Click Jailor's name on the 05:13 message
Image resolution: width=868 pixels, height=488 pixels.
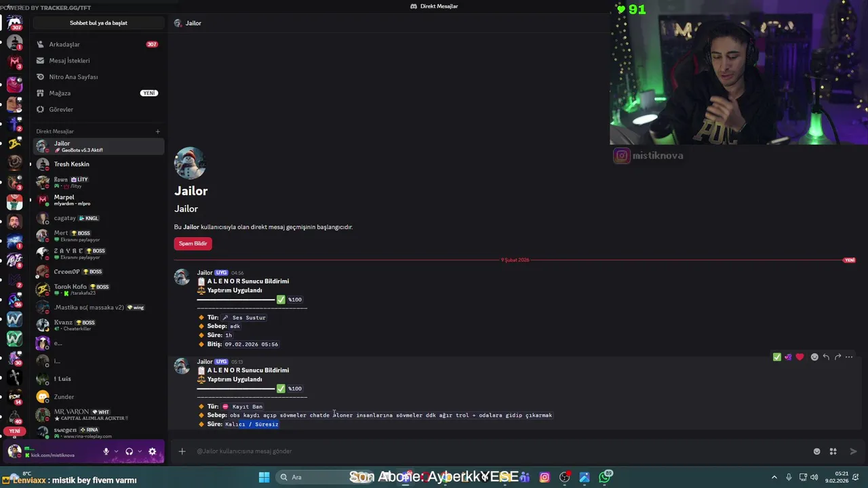(205, 362)
